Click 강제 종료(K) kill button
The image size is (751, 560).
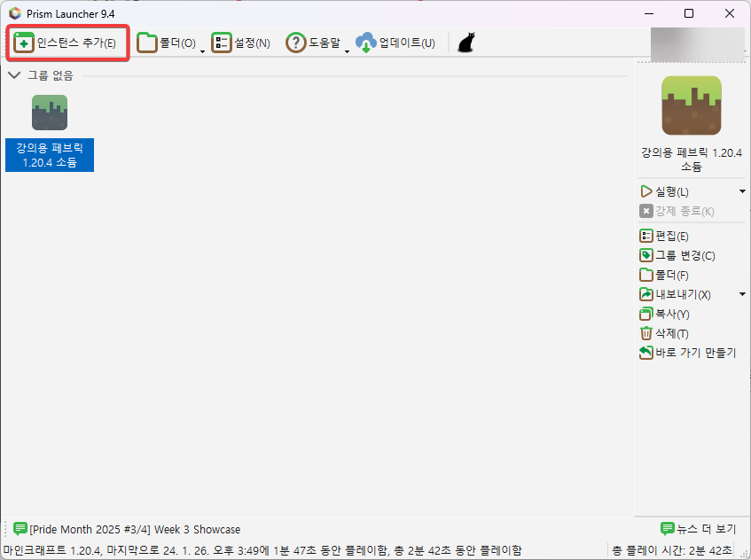677,211
